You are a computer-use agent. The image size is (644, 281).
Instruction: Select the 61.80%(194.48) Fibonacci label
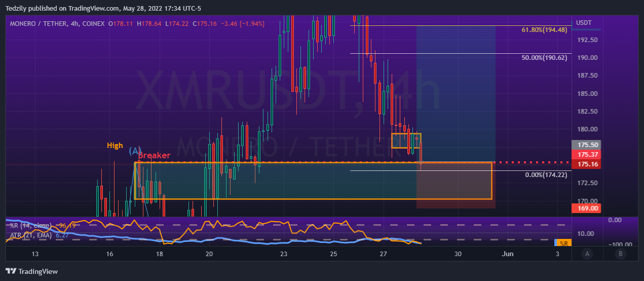click(544, 30)
